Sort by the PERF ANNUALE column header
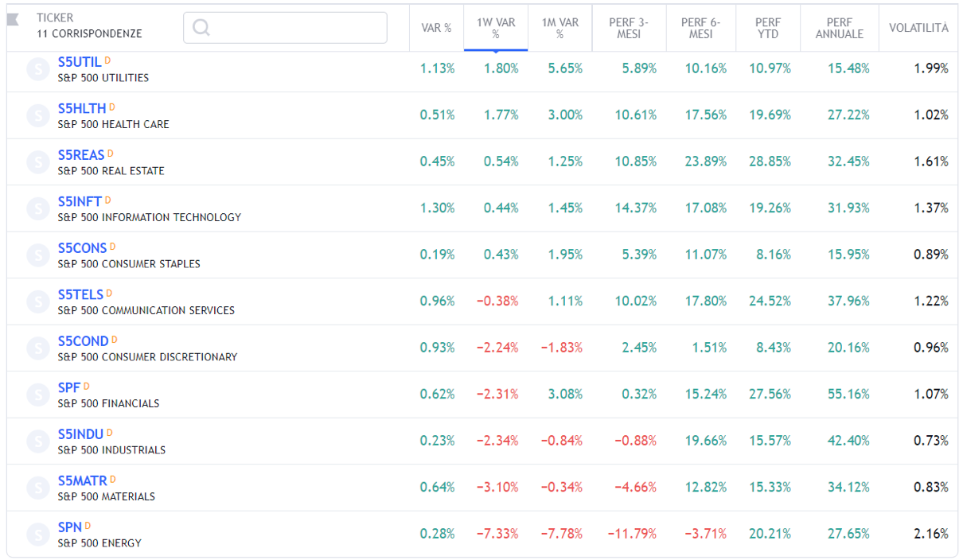 point(839,28)
